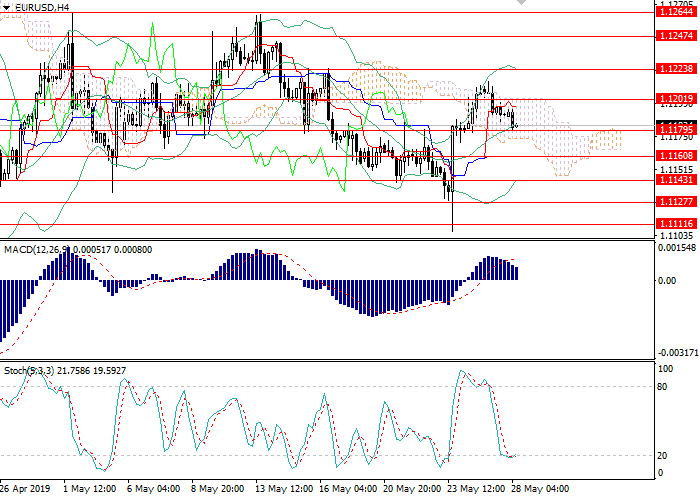Click the 1.11608 support level label
Screen dimensions: 700x500
pyautogui.click(x=676, y=156)
